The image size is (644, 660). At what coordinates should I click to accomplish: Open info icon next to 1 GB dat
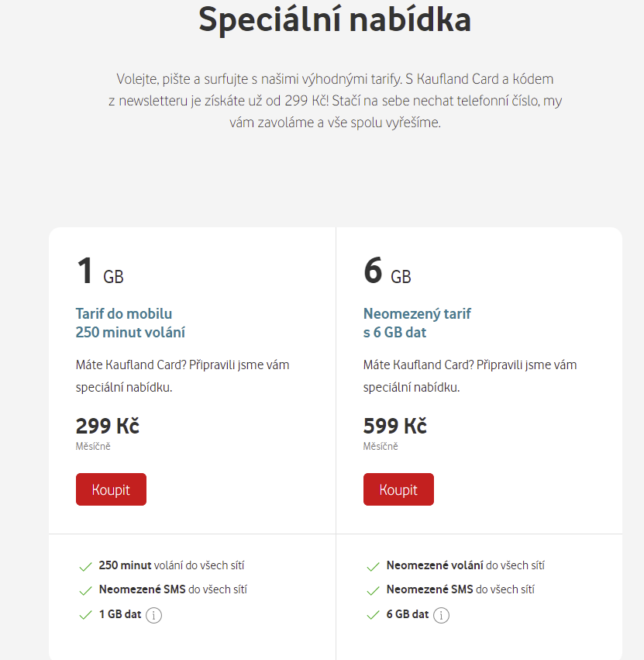153,615
